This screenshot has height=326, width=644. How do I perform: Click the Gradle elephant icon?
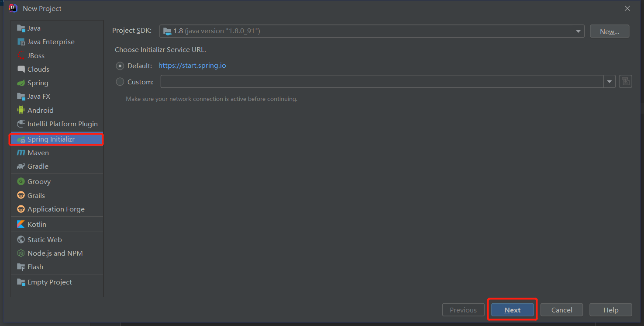click(21, 166)
